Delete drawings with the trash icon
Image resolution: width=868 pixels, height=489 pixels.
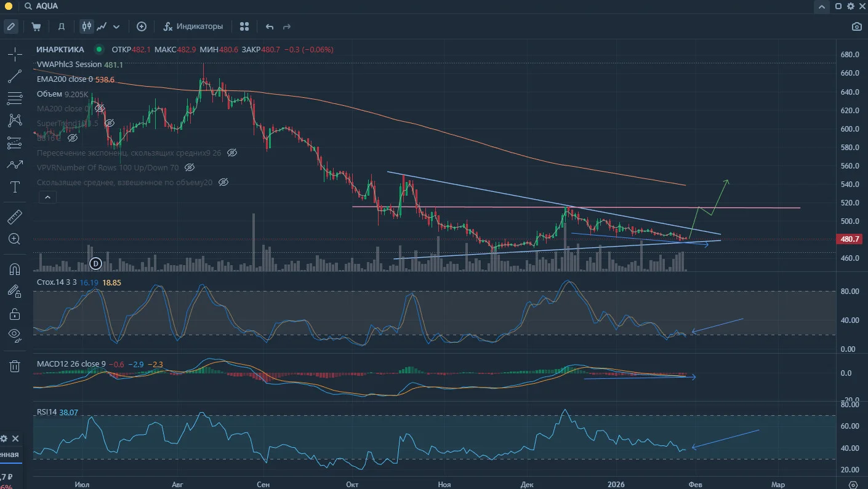point(15,366)
